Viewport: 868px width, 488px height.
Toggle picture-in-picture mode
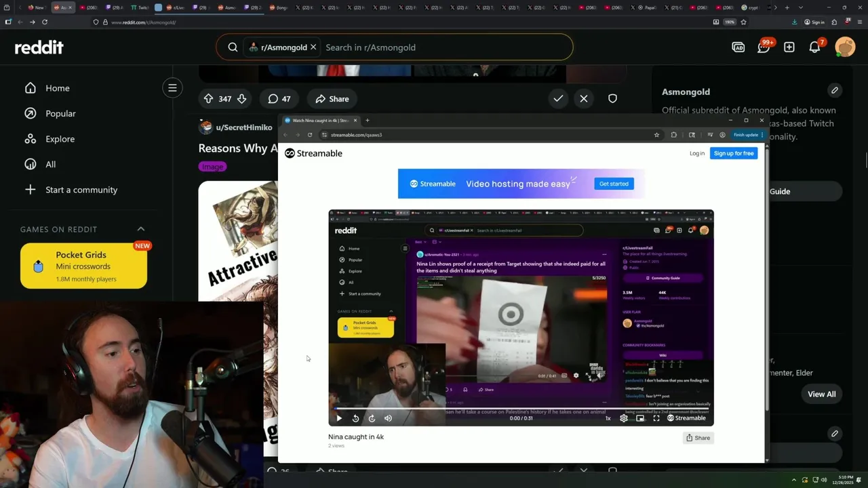tap(640, 418)
